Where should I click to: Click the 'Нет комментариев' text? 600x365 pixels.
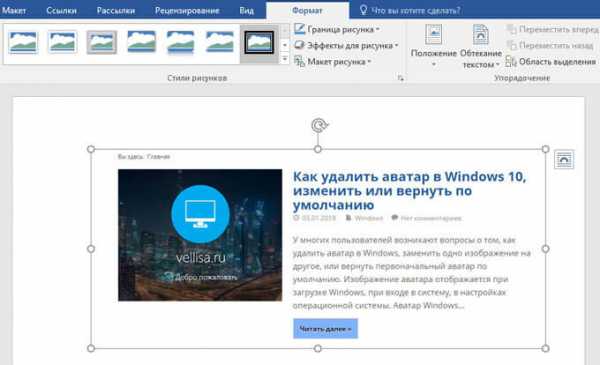(431, 218)
